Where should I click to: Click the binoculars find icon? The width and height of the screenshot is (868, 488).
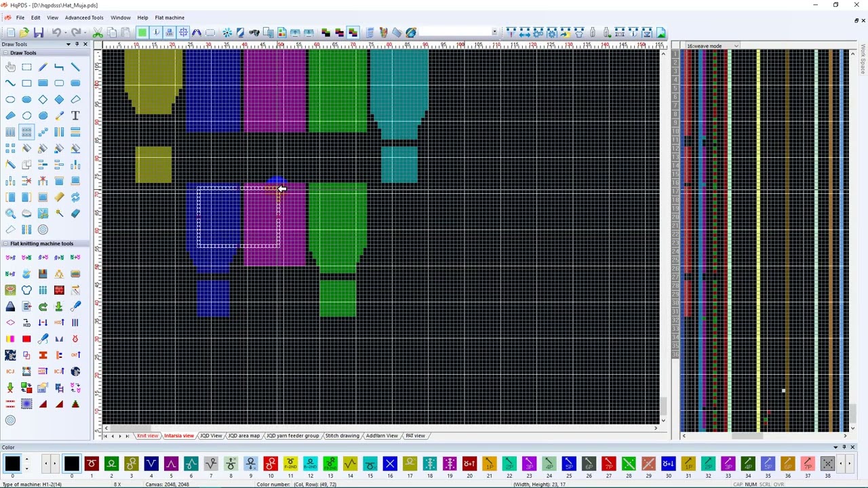[254, 33]
